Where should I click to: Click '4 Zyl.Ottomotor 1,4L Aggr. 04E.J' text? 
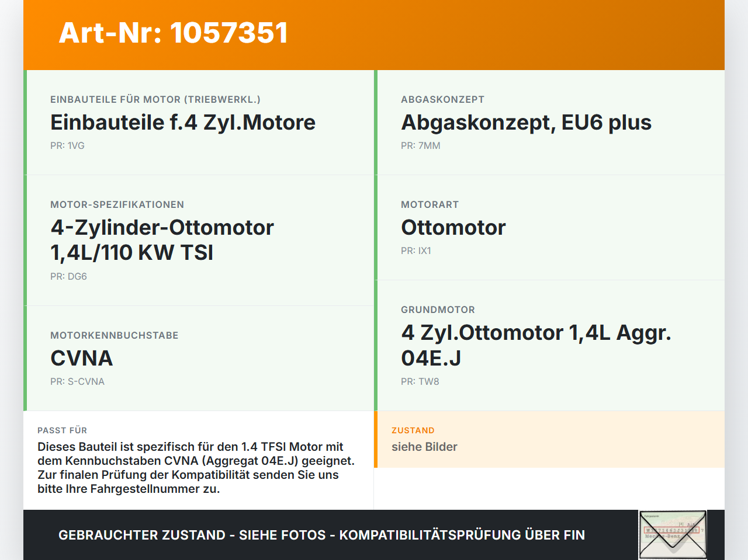536,345
